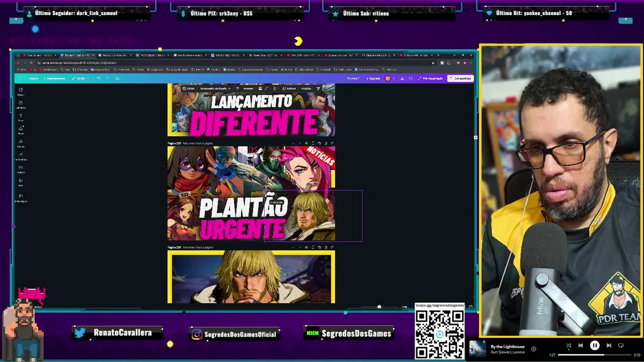Move page 226 down with chevron
Viewport: 644px width, 362px height.
point(300,247)
